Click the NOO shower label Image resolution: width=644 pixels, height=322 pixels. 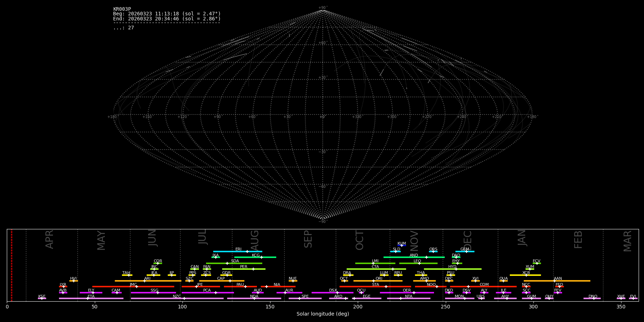pos(431,285)
